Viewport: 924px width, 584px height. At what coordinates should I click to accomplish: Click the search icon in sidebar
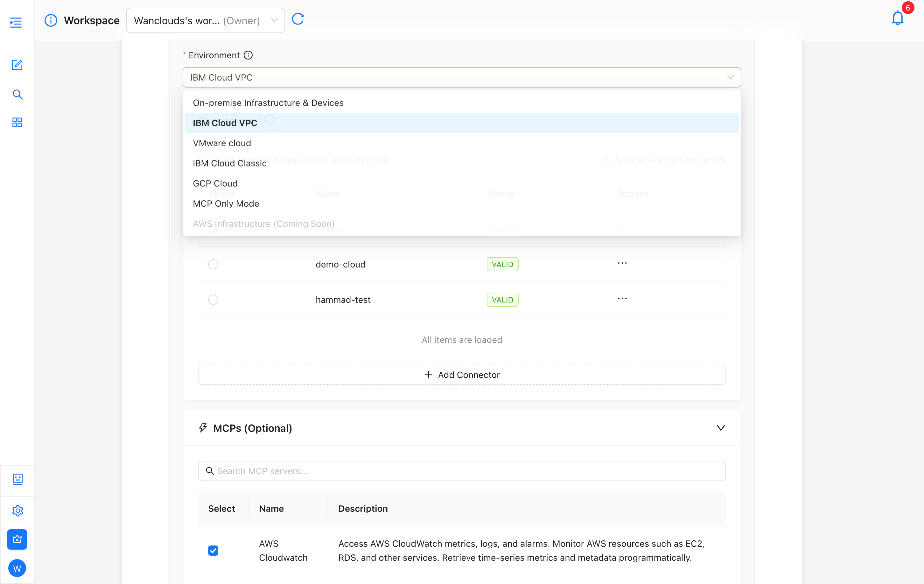click(17, 95)
